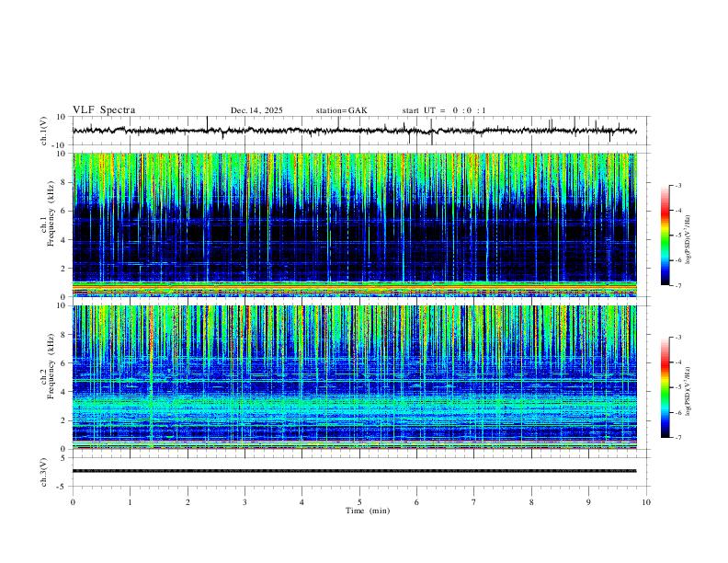
Task: Click the "-5" tick on ch.2 colorbar
Action: (677, 387)
